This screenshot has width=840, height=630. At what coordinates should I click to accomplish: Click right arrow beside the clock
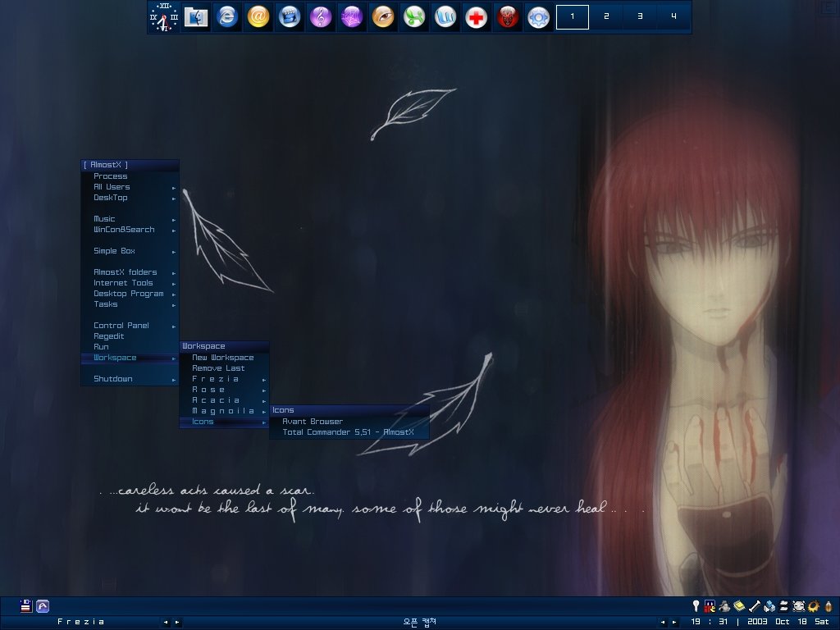coord(674,623)
